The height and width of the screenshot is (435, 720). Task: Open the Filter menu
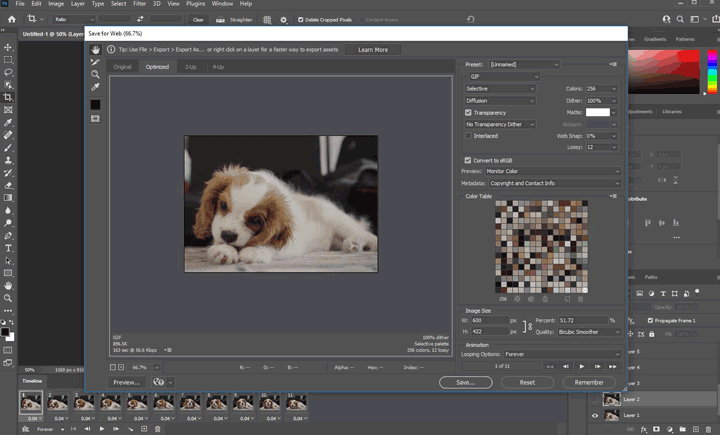click(139, 4)
